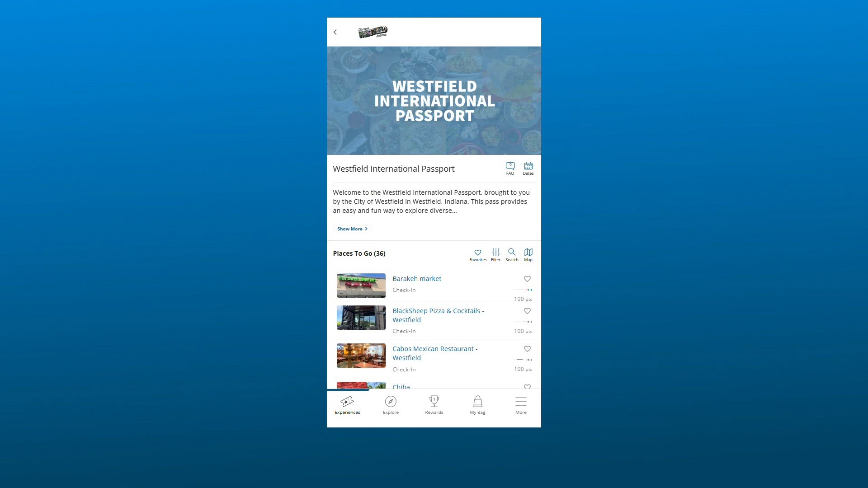Image resolution: width=868 pixels, height=488 pixels.
Task: Switch to the Explore tab
Action: (391, 405)
